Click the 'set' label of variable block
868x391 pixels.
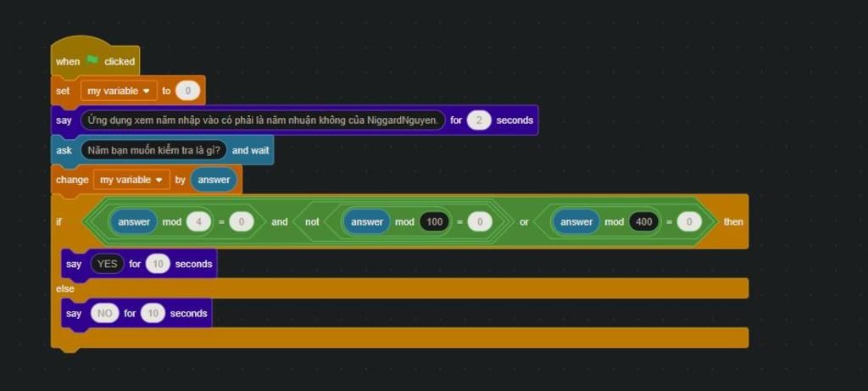tap(63, 91)
